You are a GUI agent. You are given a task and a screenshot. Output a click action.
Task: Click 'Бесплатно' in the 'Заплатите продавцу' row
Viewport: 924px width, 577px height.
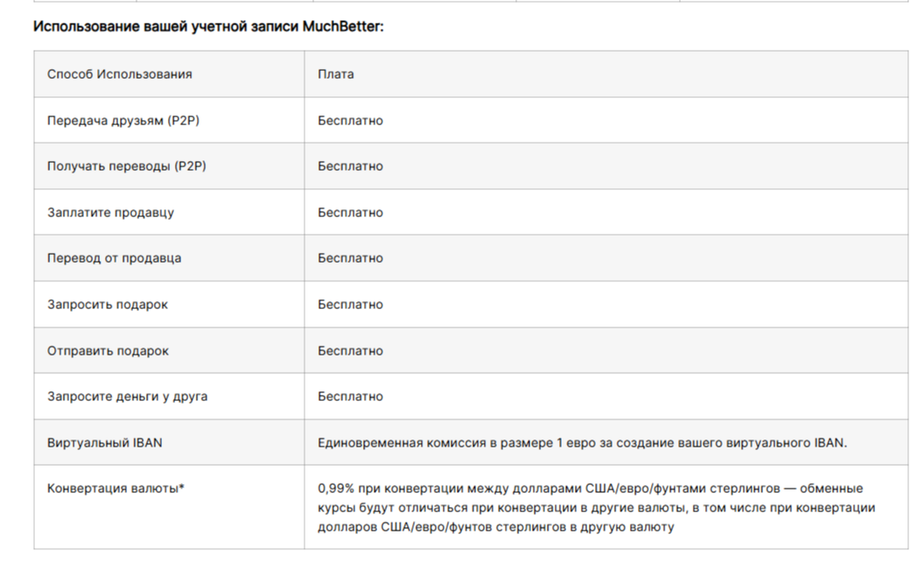click(x=350, y=213)
